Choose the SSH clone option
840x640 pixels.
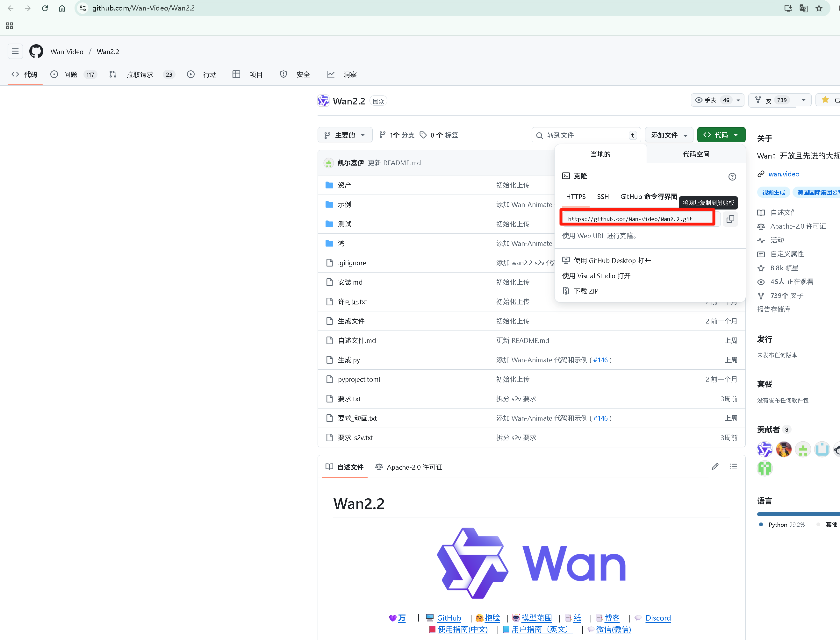click(x=603, y=196)
